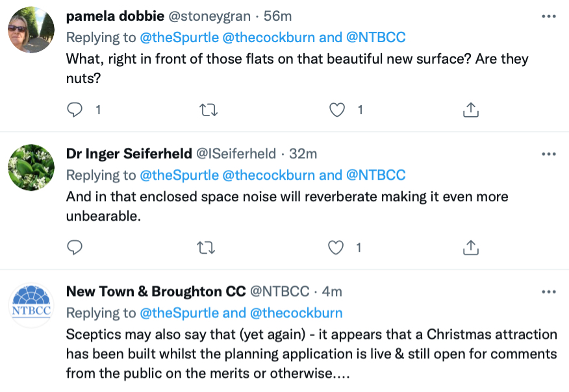
Task: Open @NTBCC mention in Dr Inger's reply
Action: point(376,175)
